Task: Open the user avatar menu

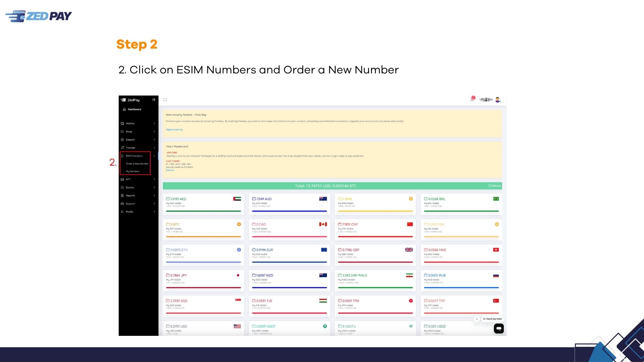Action: pos(498,100)
